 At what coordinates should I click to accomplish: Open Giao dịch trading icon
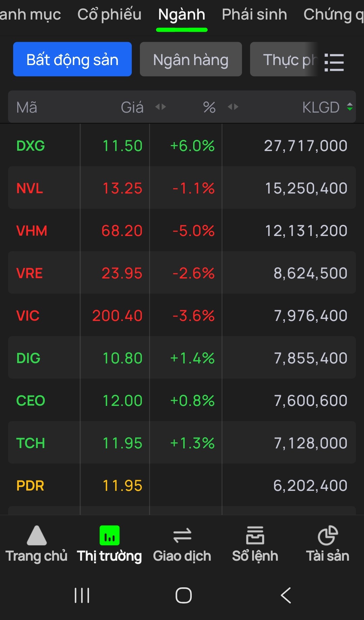coord(182,535)
